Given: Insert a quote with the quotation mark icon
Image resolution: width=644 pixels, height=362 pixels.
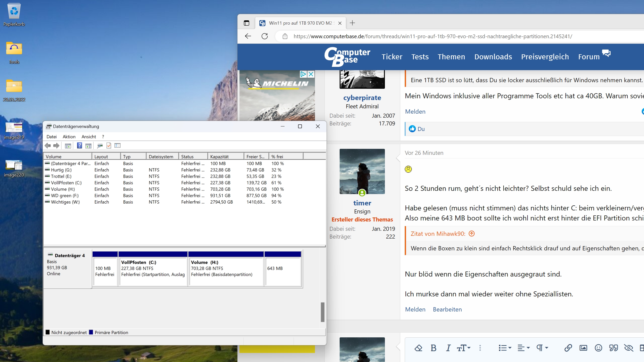Looking at the screenshot, I should tap(613, 348).
